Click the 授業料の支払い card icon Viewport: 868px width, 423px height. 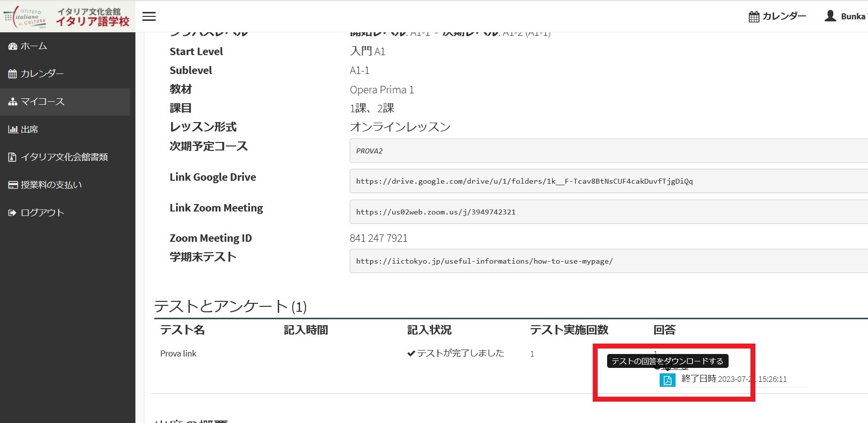tap(12, 185)
